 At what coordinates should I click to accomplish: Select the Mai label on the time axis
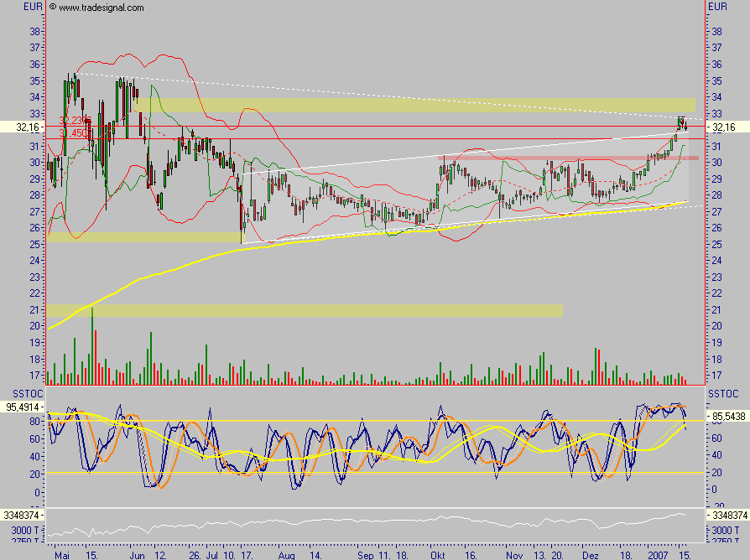[60, 555]
